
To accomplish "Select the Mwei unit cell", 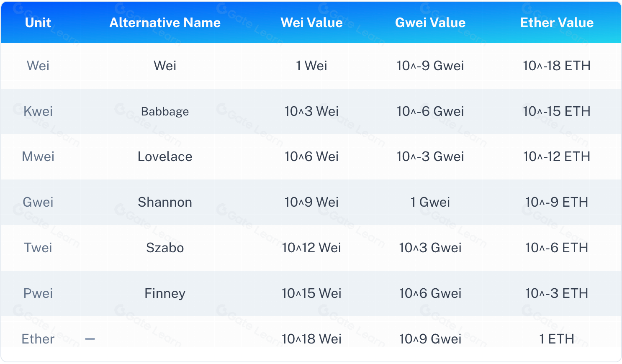I will coord(38,156).
